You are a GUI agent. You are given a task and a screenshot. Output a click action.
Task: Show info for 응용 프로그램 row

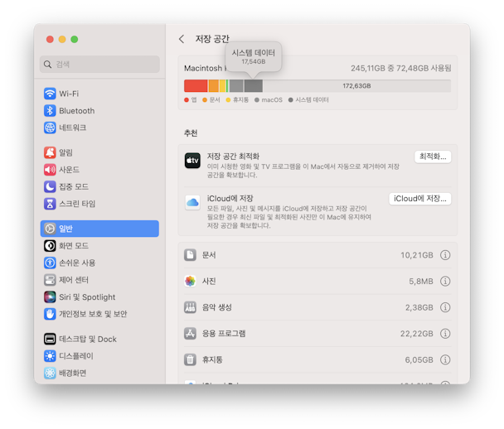[x=445, y=333]
